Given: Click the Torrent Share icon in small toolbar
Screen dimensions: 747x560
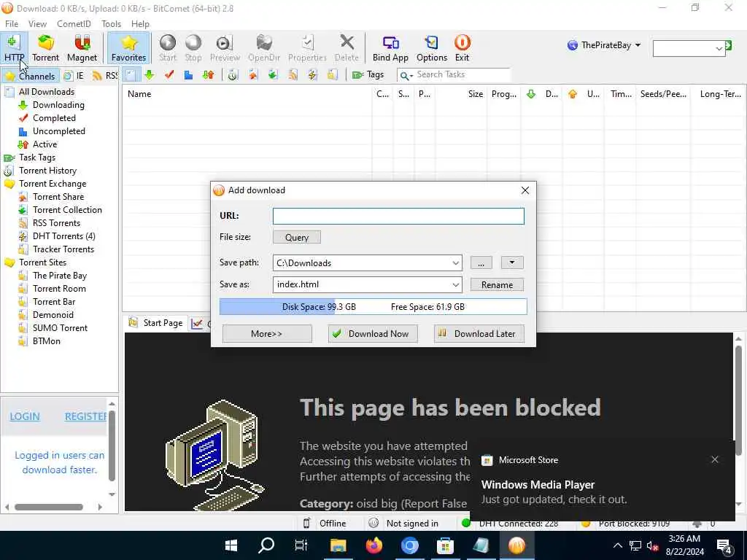Looking at the screenshot, I should tap(253, 75).
